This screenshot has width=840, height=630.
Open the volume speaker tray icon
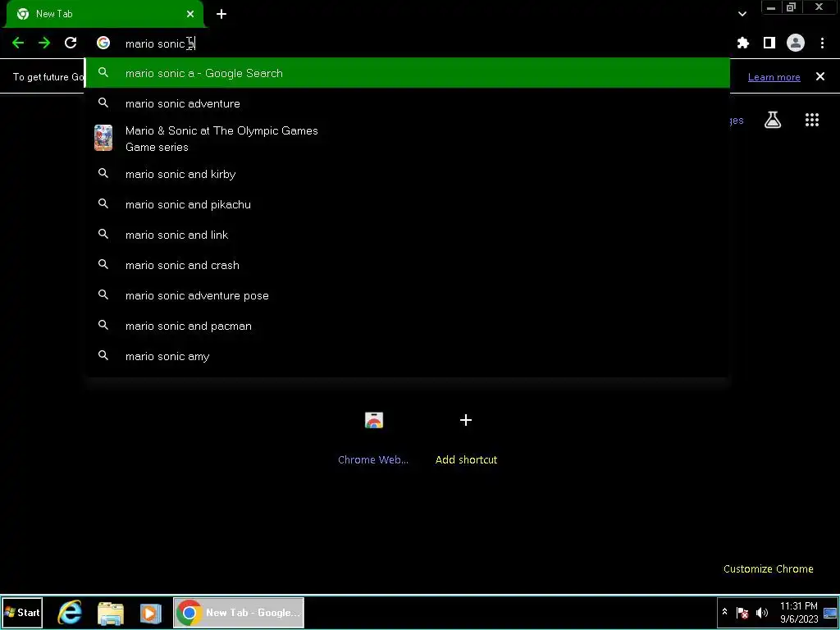(761, 612)
